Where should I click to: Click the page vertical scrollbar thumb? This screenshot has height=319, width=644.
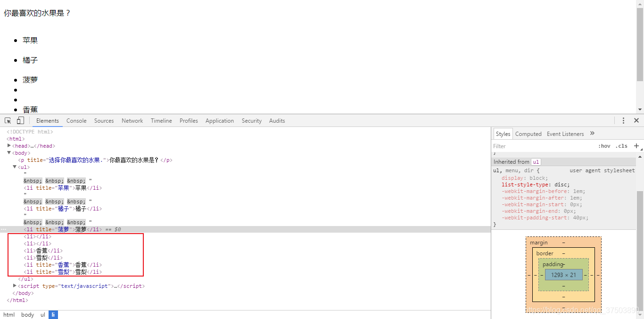click(640, 45)
